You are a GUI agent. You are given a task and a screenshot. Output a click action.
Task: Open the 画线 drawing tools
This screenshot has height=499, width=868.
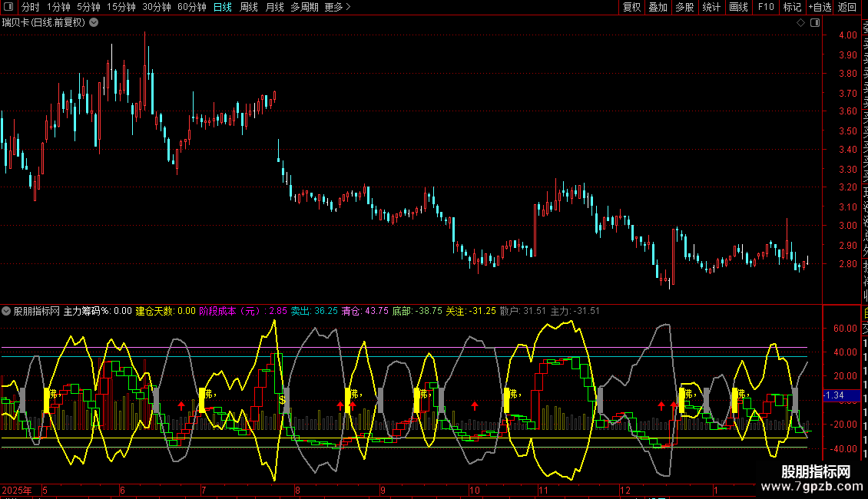[x=738, y=7]
